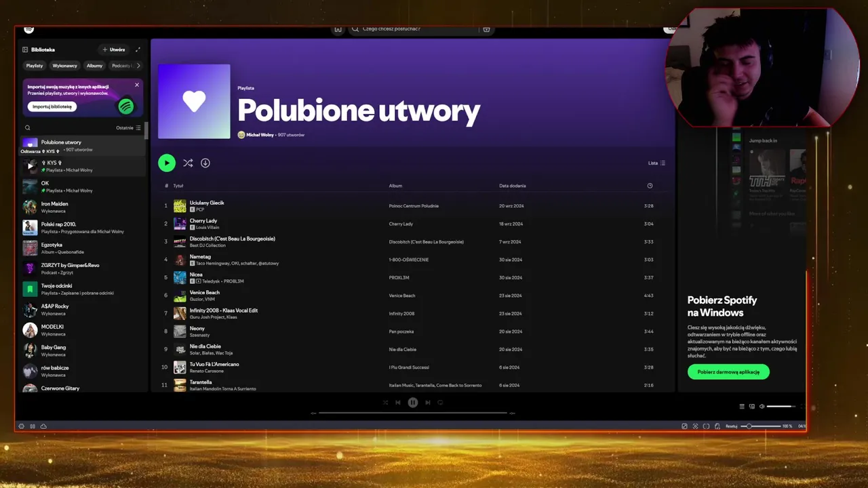
Task: Click the large Polubione utwory heart cover
Action: [194, 102]
